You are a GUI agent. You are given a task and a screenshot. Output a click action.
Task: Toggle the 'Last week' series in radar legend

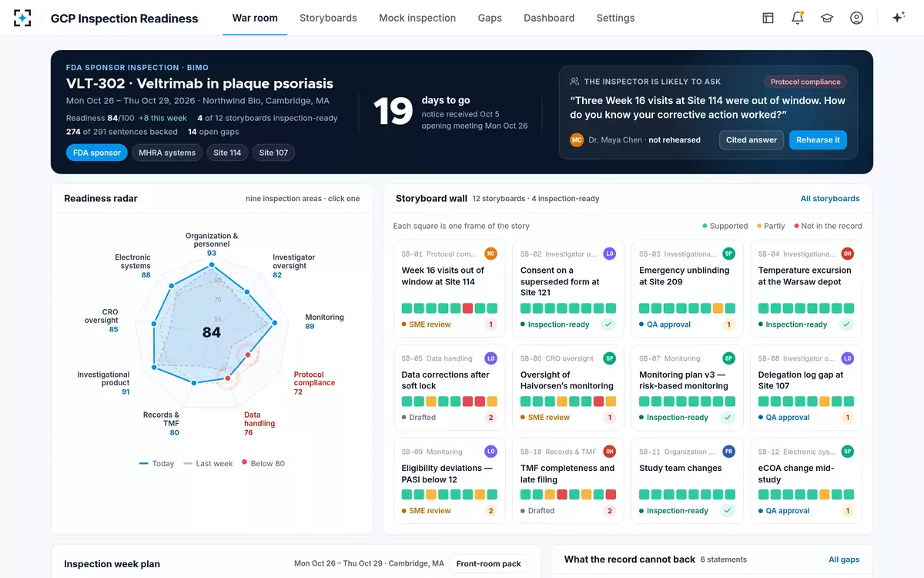[x=208, y=463]
